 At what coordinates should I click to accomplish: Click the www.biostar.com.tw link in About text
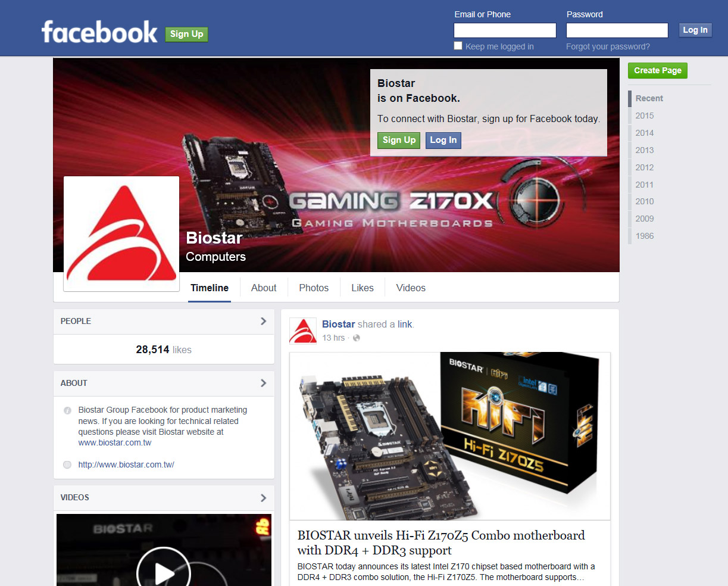[115, 443]
